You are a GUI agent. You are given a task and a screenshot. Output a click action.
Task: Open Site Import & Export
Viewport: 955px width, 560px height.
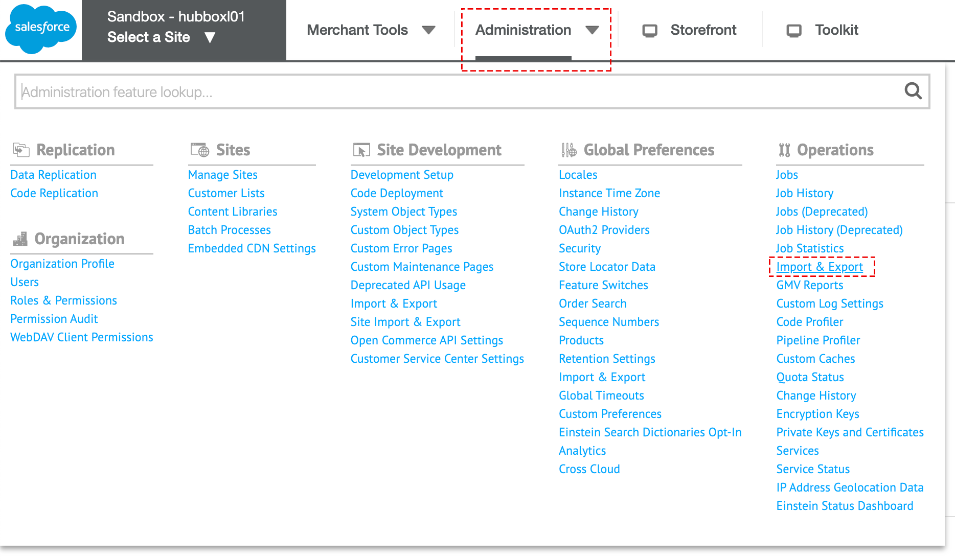tap(405, 322)
